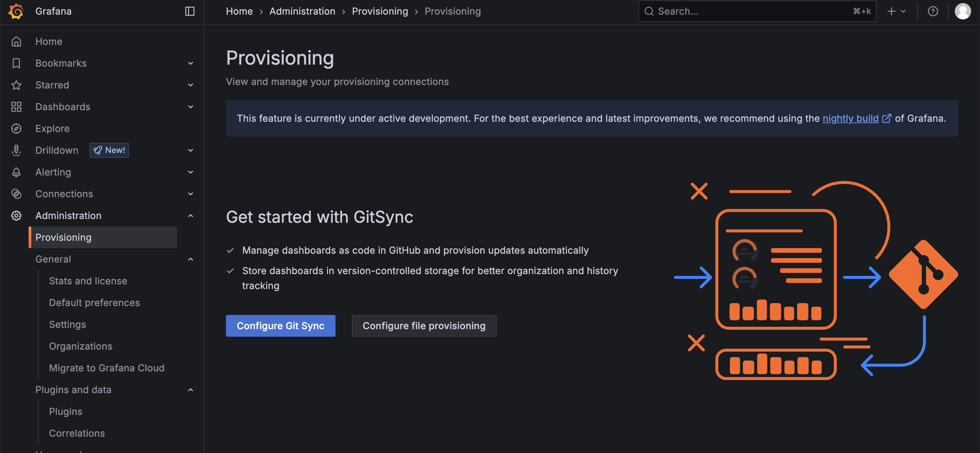Click the Dashboards label in sidebar
Viewport: 980px width, 453px height.
tap(63, 106)
